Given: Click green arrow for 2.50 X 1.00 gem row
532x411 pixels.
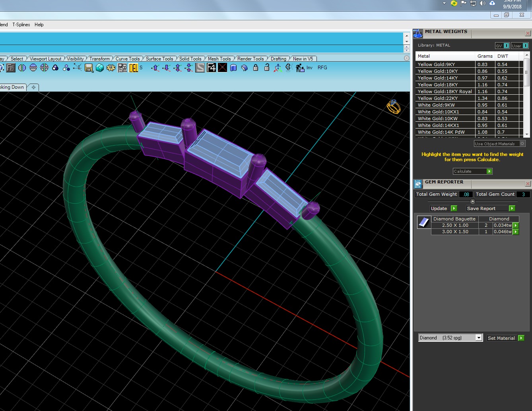Looking at the screenshot, I should [x=516, y=225].
